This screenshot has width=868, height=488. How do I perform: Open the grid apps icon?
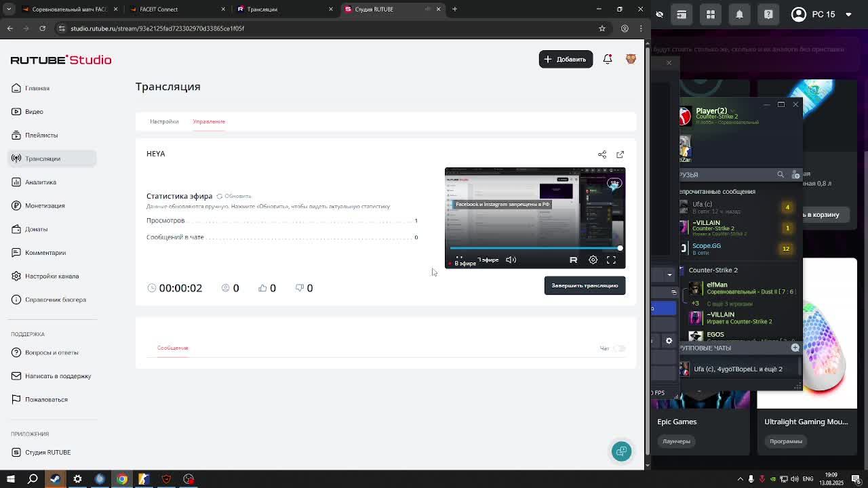[711, 14]
